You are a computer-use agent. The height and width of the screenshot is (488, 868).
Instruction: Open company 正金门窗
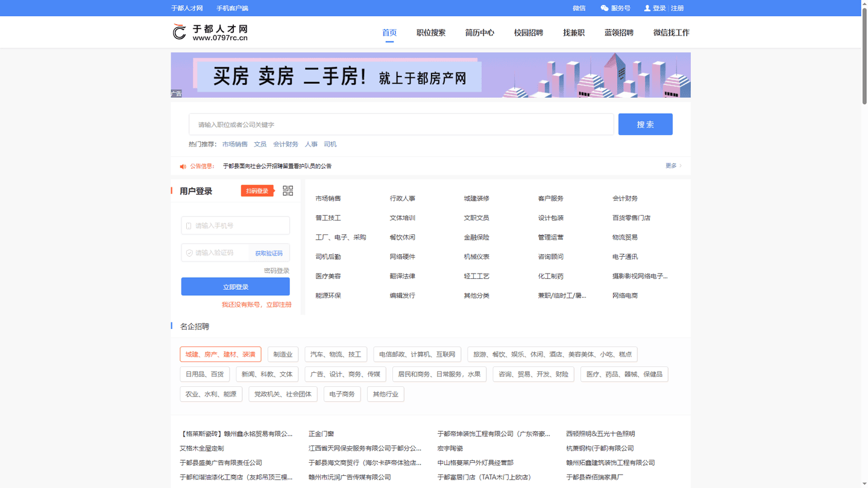click(321, 434)
